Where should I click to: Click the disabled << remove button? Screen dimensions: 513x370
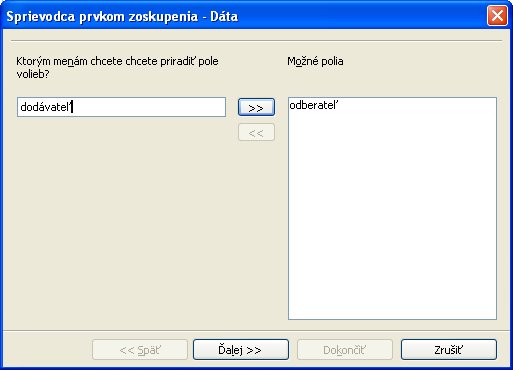pyautogui.click(x=256, y=132)
